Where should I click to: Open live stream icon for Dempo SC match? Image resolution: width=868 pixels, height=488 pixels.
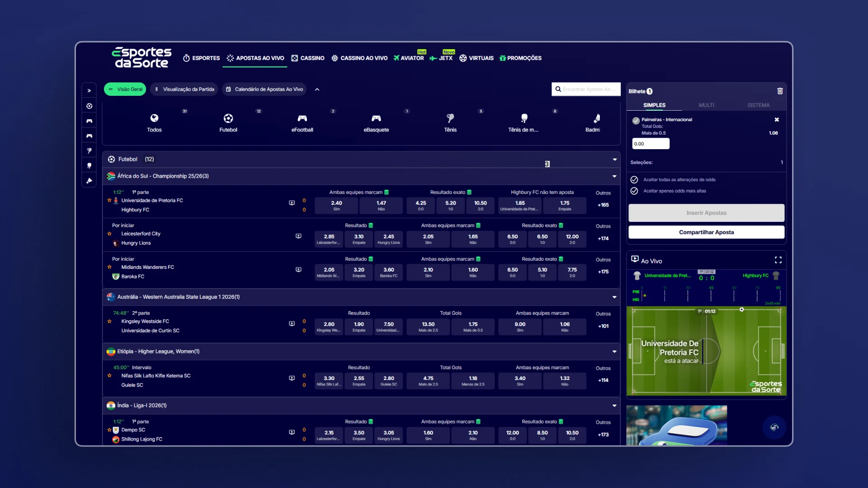pos(292,432)
